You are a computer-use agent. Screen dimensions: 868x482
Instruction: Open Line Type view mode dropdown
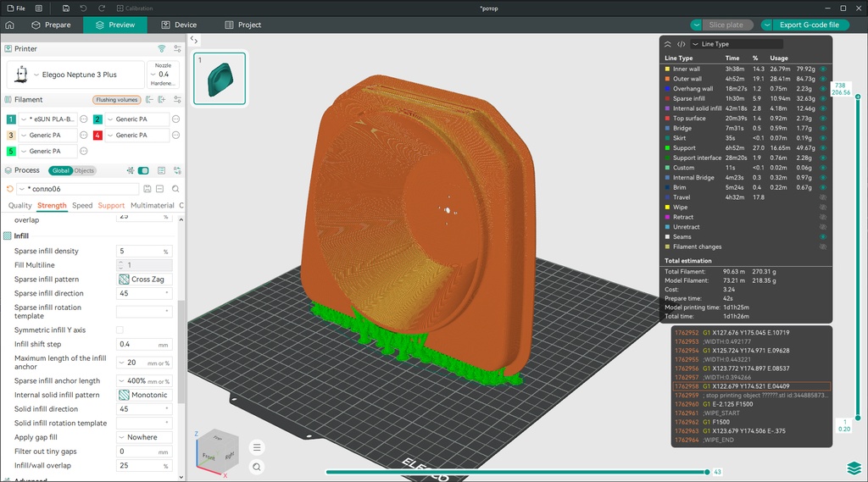click(737, 44)
